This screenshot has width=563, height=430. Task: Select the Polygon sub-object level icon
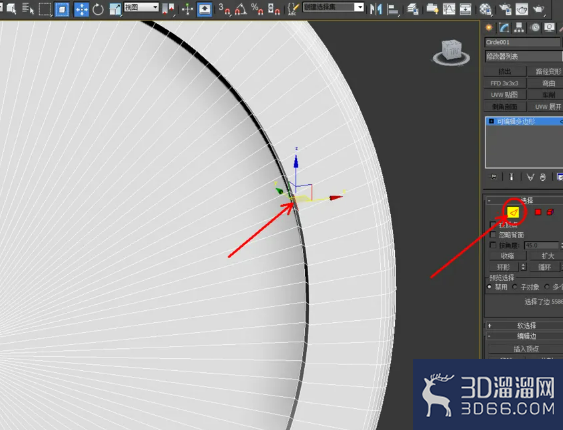click(538, 212)
